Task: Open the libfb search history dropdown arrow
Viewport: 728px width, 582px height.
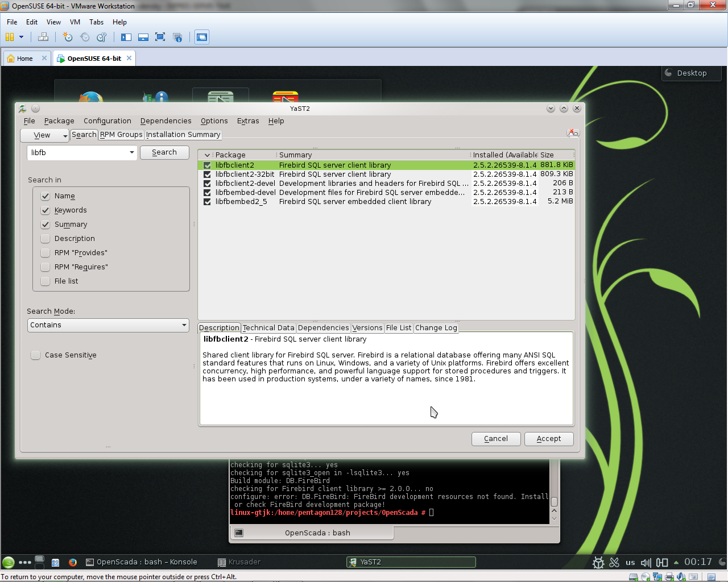Action: click(x=131, y=152)
